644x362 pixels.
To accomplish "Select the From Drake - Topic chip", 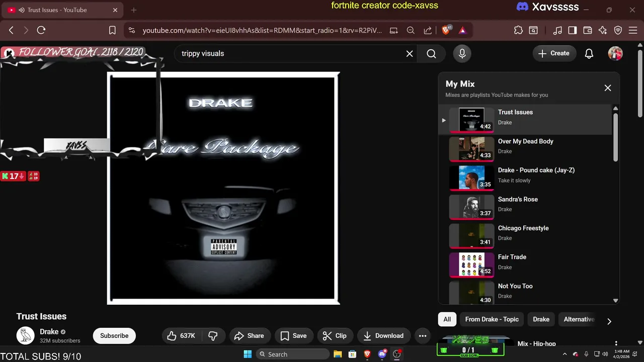I will [x=492, y=319].
